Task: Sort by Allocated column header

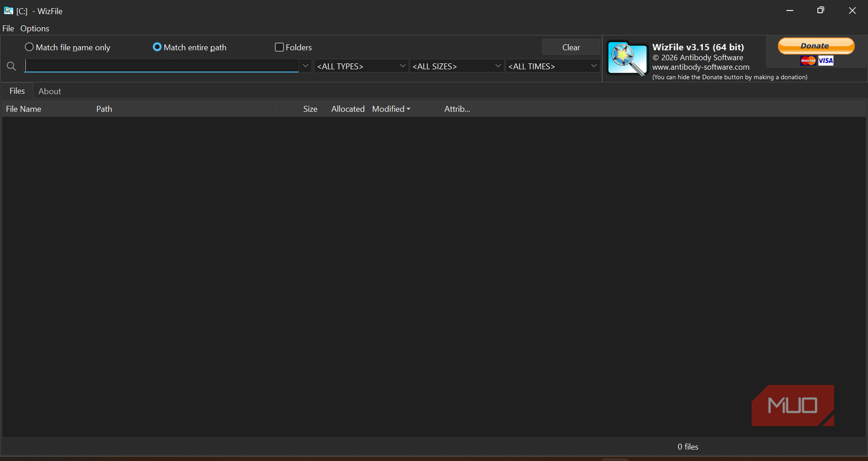Action: coord(345,109)
